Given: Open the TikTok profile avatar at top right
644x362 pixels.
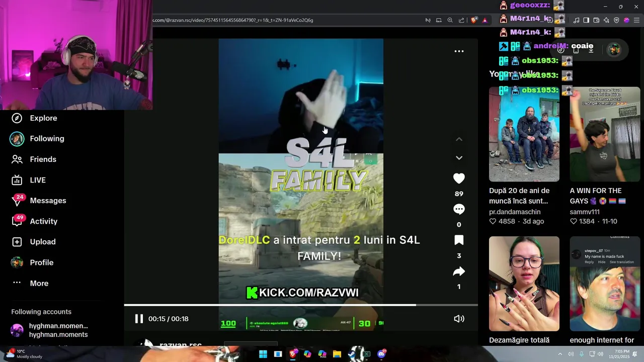Looking at the screenshot, I should tap(614, 49).
